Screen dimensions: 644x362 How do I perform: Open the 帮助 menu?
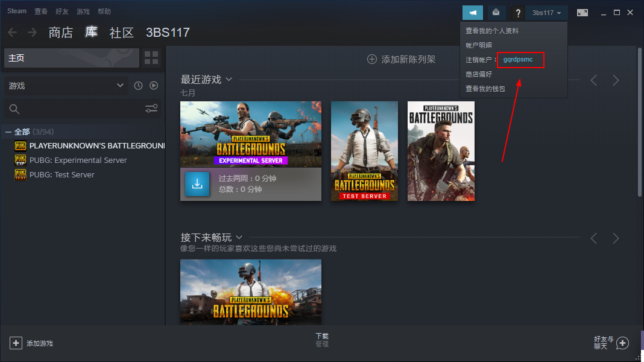point(104,11)
